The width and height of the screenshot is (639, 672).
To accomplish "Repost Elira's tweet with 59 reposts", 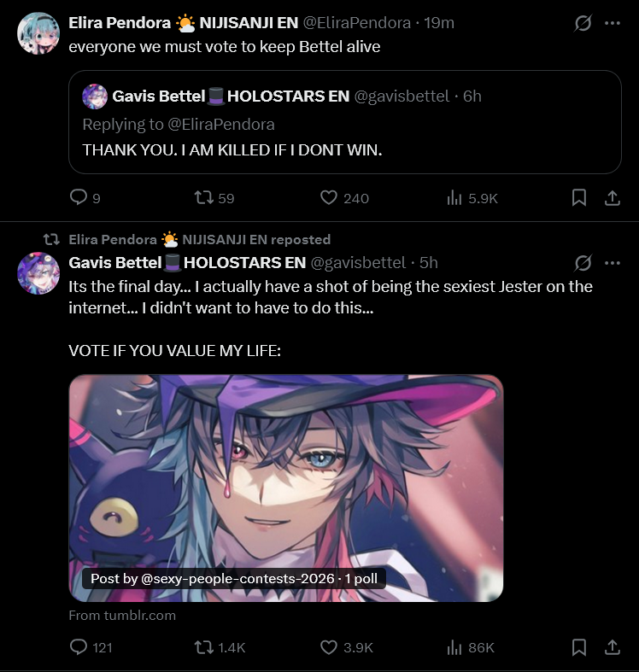I will (214, 198).
